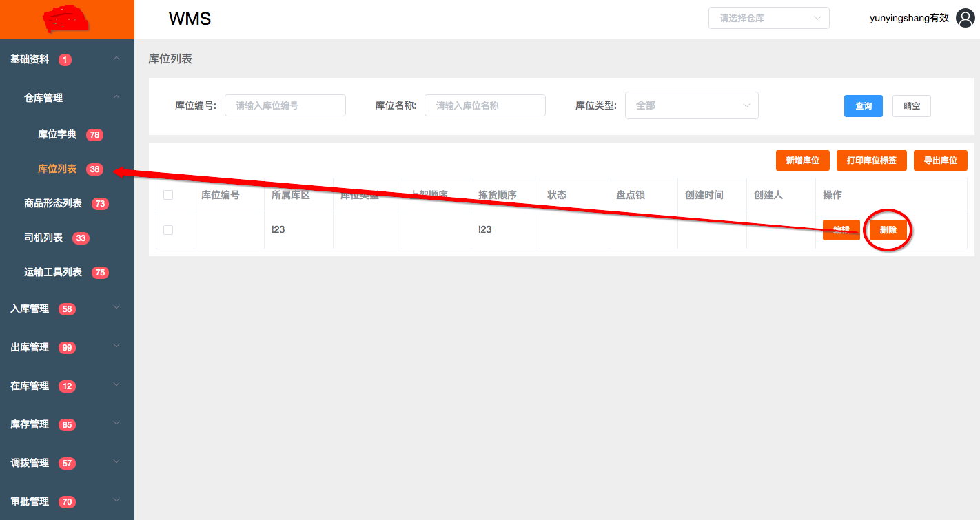The image size is (980, 520).
Task: Expand the 入库管理 menu chevron
Action: pyautogui.click(x=116, y=307)
